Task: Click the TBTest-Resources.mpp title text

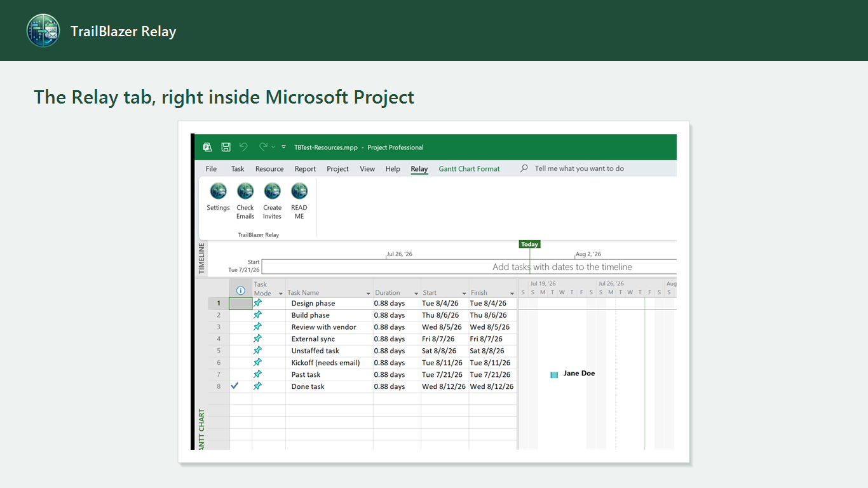Action: pyautogui.click(x=326, y=147)
